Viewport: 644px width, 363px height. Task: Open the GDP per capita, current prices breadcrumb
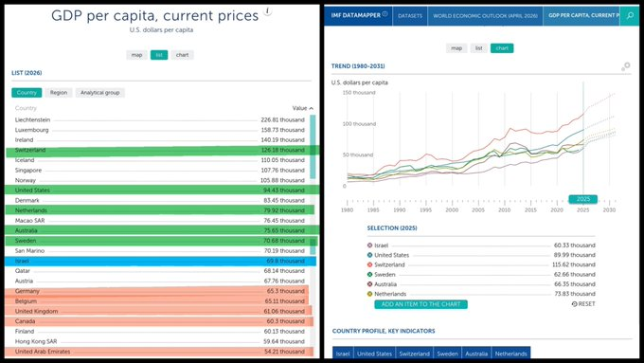pyautogui.click(x=581, y=15)
